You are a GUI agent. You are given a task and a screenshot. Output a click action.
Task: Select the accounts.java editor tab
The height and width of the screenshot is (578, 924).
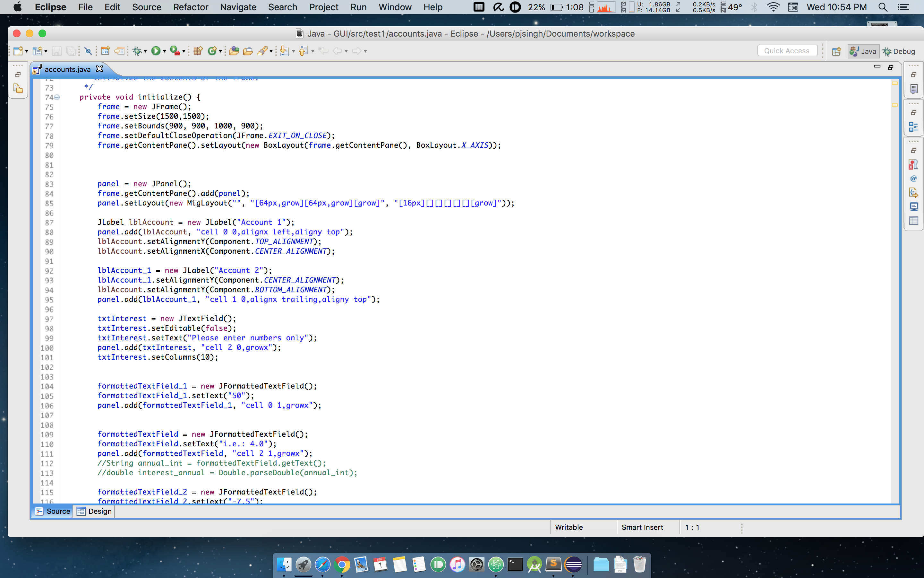coord(68,69)
